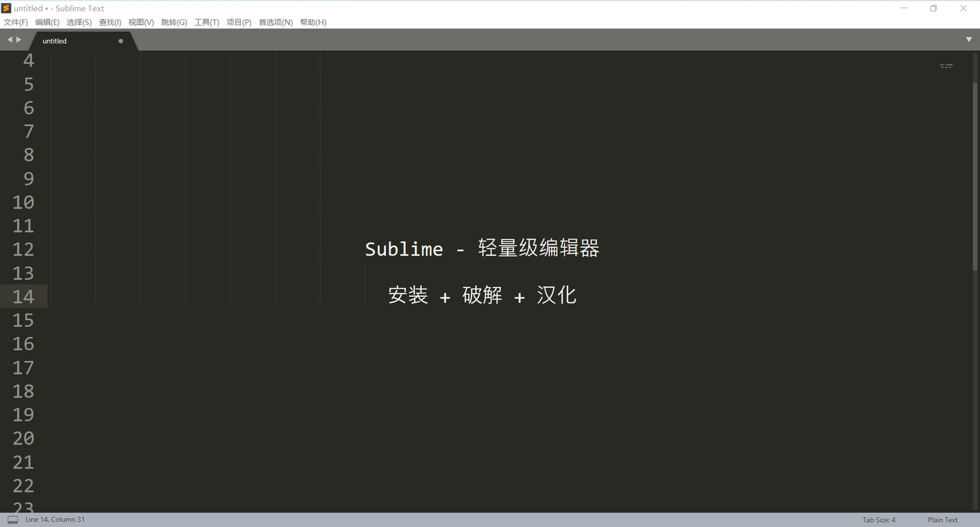Image resolution: width=980 pixels, height=527 pixels.
Task: Open the 文件(F) menu
Action: [16, 22]
